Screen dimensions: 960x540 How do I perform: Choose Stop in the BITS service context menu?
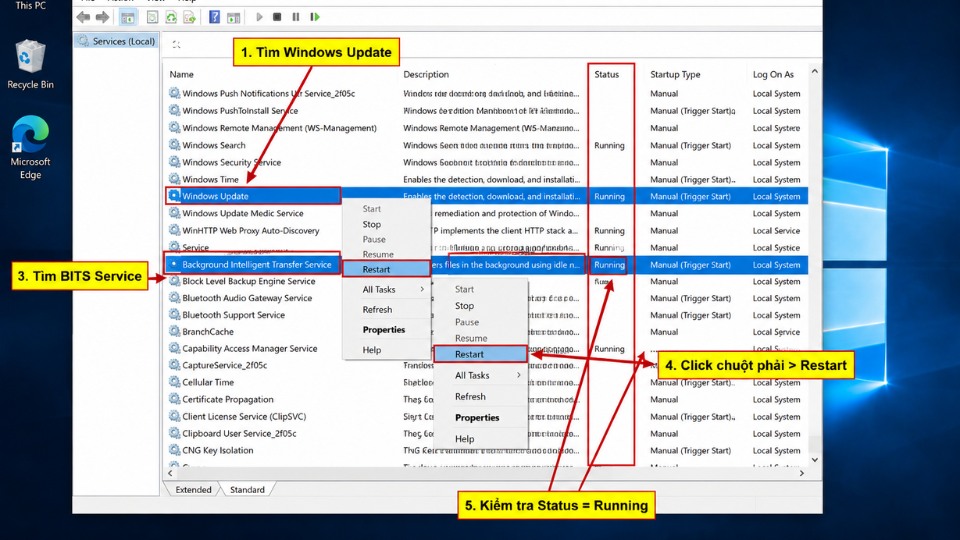[x=480, y=306]
